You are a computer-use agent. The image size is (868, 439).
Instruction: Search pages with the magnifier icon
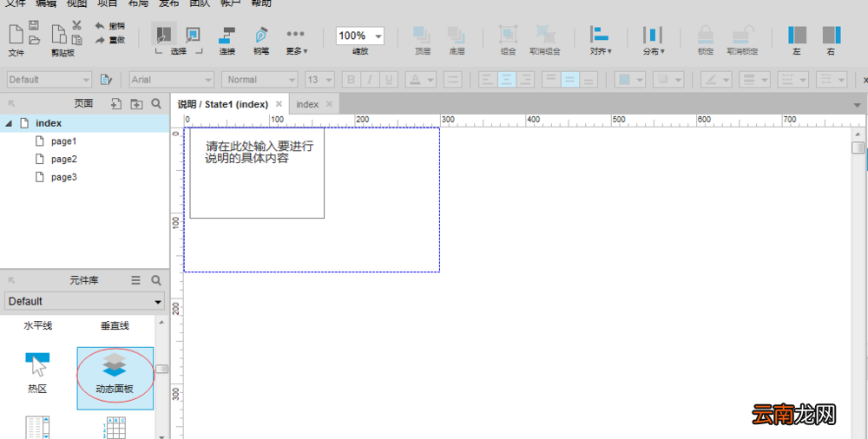[x=156, y=103]
